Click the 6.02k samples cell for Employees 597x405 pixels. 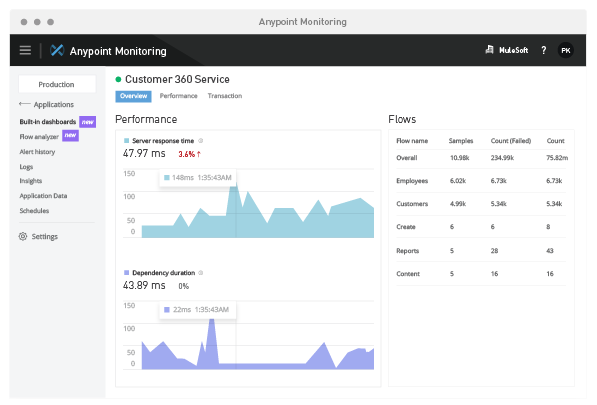[458, 181]
